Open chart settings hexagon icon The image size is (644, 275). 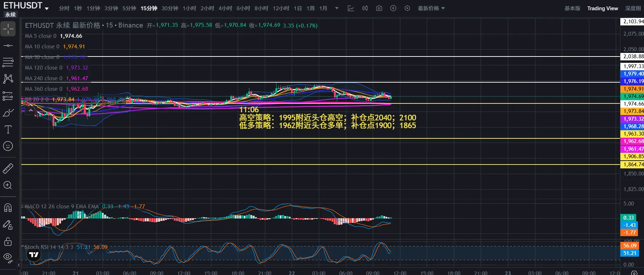pos(407,8)
